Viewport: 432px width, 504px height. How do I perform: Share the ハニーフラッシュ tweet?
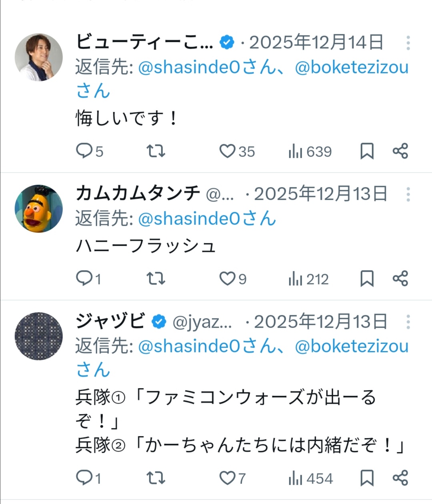tap(400, 278)
